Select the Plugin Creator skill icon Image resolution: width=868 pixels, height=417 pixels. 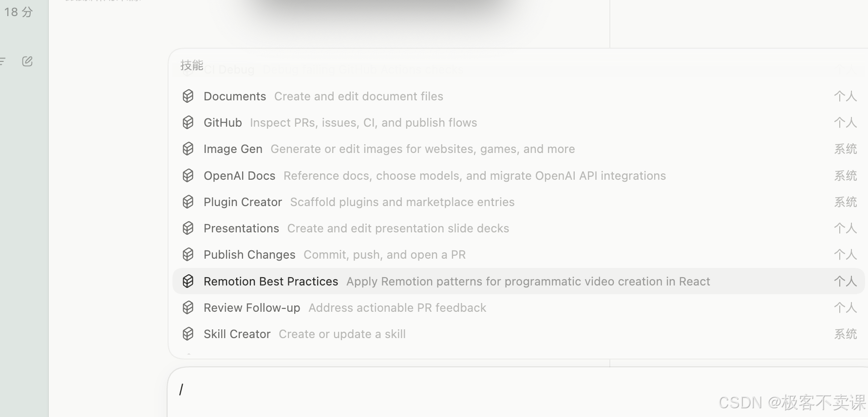point(188,202)
